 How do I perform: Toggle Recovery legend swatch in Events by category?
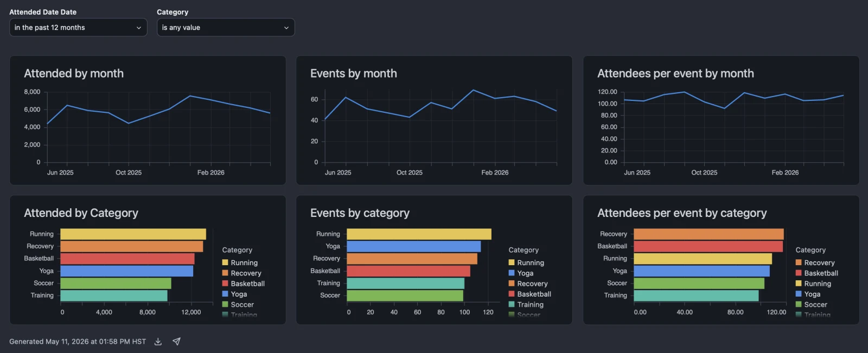pyautogui.click(x=512, y=284)
